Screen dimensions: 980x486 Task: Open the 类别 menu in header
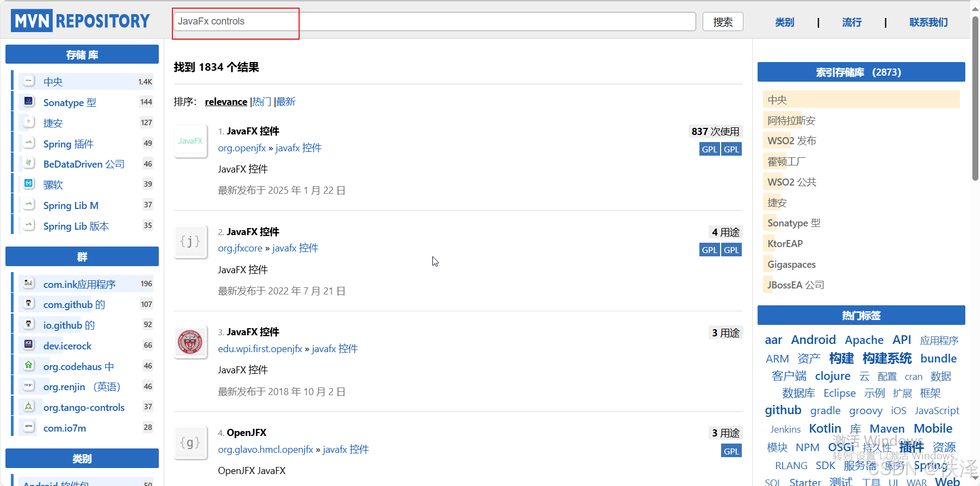click(x=785, y=22)
